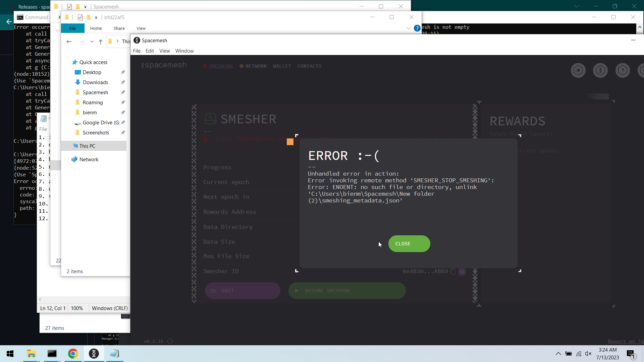Click the Smesher panel logo icon
Viewport: 644px width, 362px height.
210,119
